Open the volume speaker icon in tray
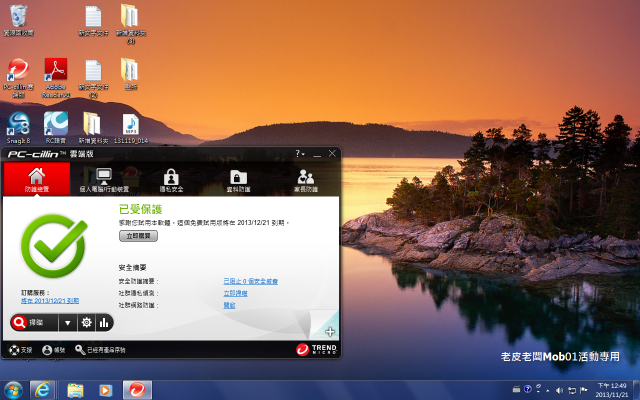 559,391
